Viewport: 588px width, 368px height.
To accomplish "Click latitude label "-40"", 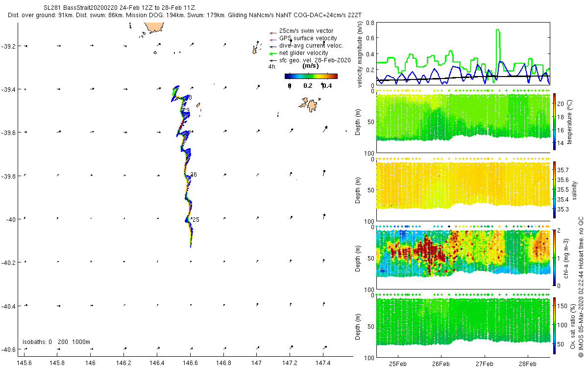I will tap(11, 219).
